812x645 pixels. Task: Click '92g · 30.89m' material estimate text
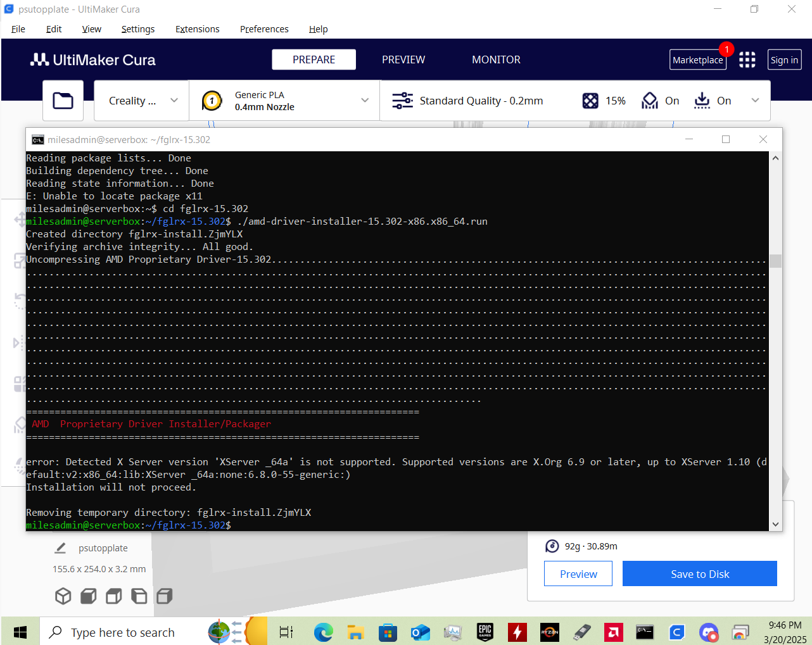pyautogui.click(x=591, y=546)
